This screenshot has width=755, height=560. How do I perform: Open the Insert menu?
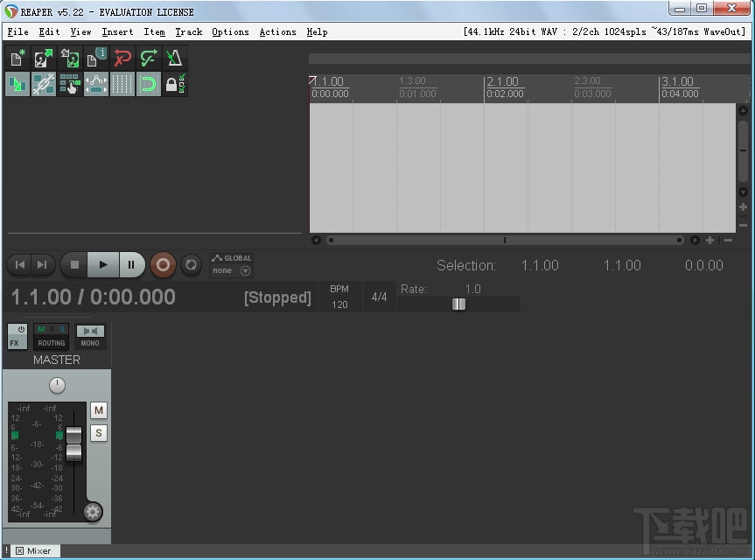(117, 31)
